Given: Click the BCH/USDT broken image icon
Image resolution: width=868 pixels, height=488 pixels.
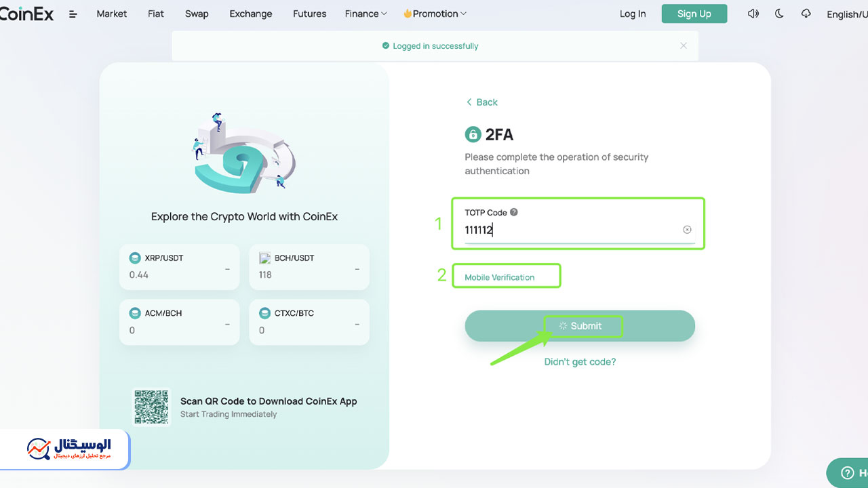Looking at the screenshot, I should (264, 258).
